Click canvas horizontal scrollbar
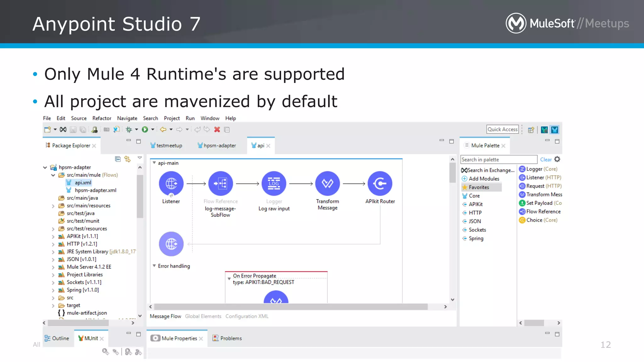644x362 pixels. coord(291,307)
